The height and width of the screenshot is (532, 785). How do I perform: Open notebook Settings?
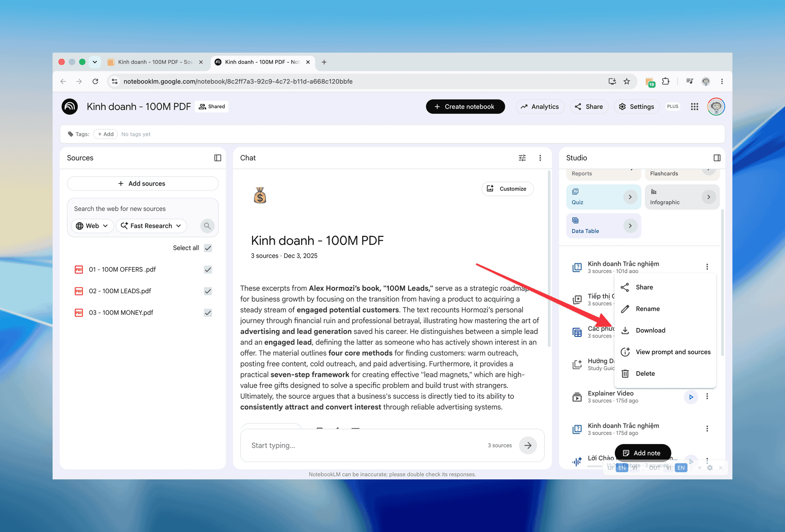point(637,107)
